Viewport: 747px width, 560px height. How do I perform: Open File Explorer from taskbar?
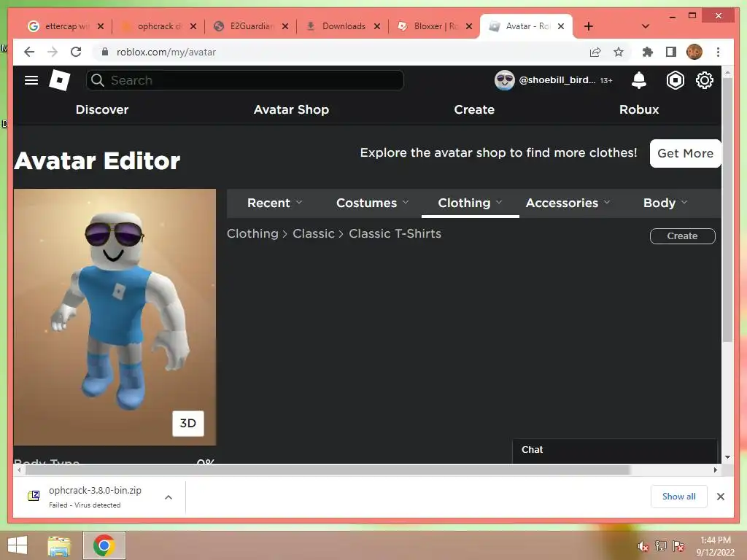59,546
